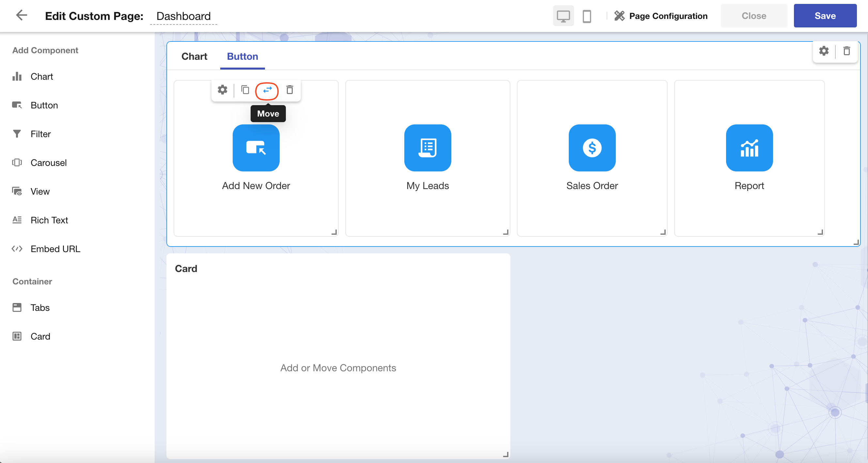Select the Sales Order label
868x463 pixels.
click(x=592, y=185)
